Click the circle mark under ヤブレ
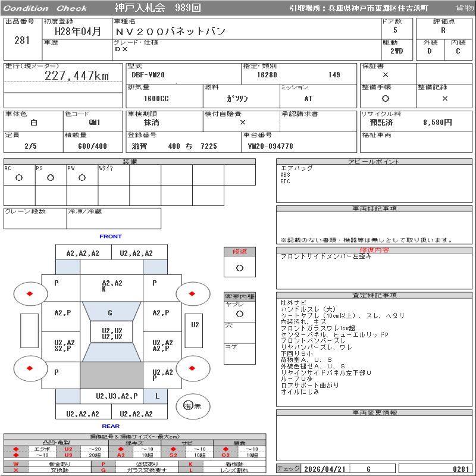476x476 pixels. click(x=240, y=314)
